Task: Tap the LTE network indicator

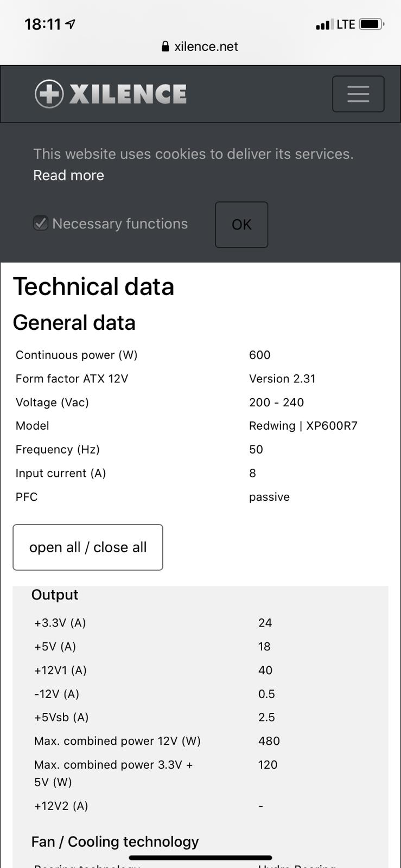Action: 346,24
